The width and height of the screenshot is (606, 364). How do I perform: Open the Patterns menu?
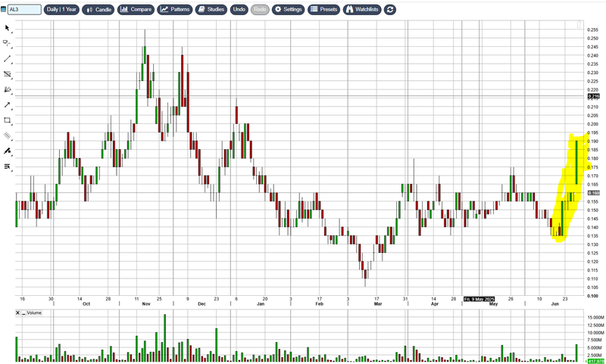point(175,10)
